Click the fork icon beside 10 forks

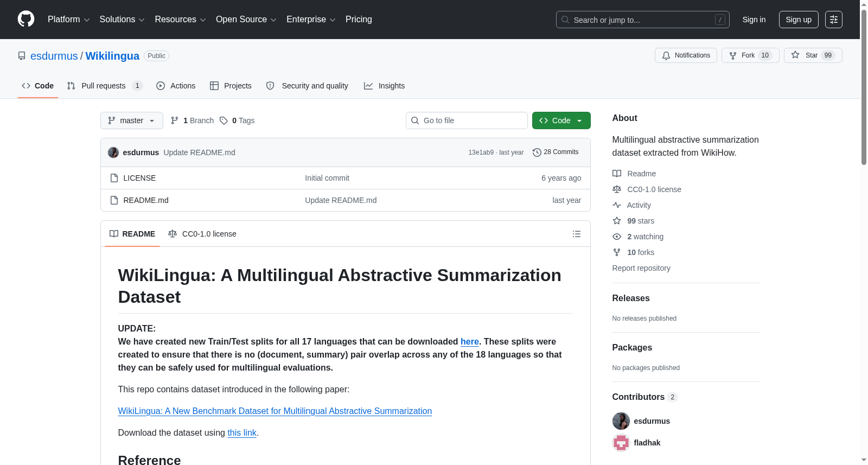[617, 252]
